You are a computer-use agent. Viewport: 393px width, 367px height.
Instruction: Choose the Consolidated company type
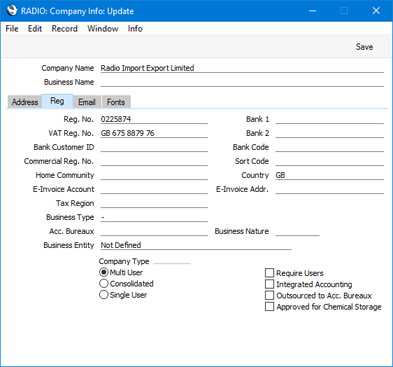pos(104,284)
